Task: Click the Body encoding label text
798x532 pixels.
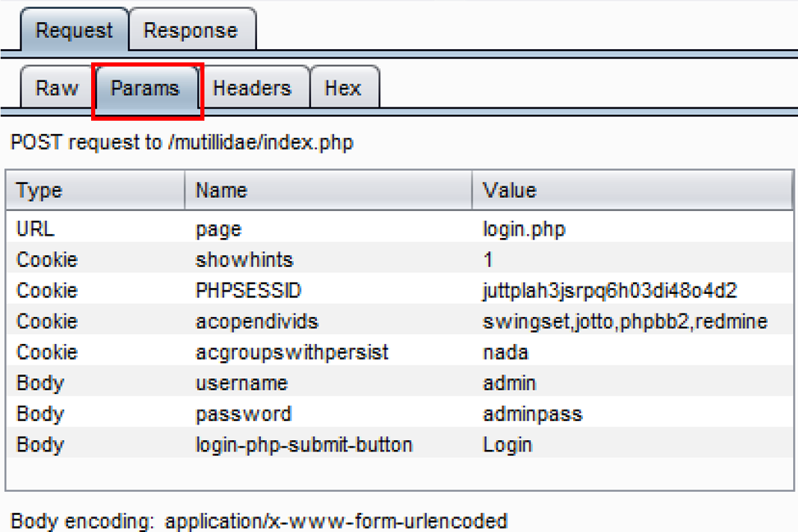Action: (82, 521)
